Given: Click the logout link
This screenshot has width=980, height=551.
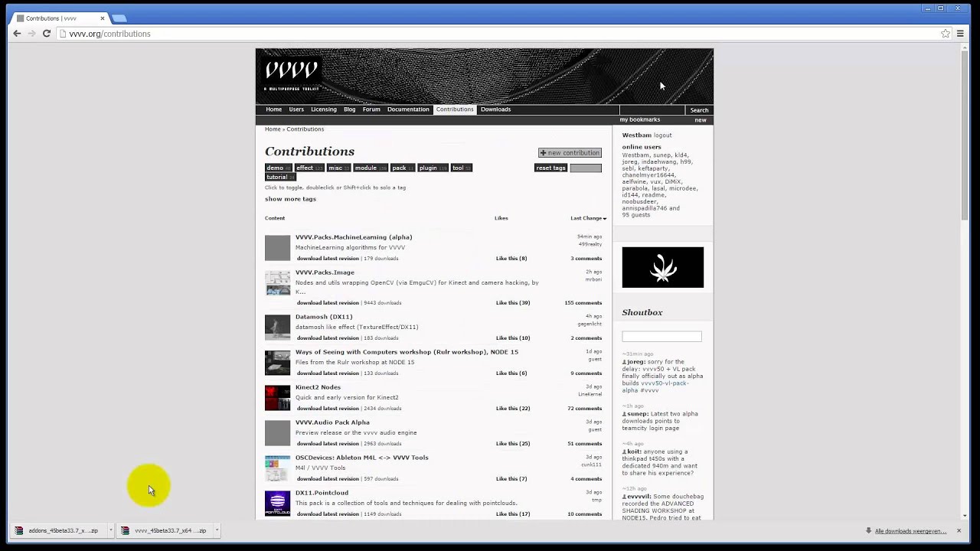Looking at the screenshot, I should [x=662, y=135].
